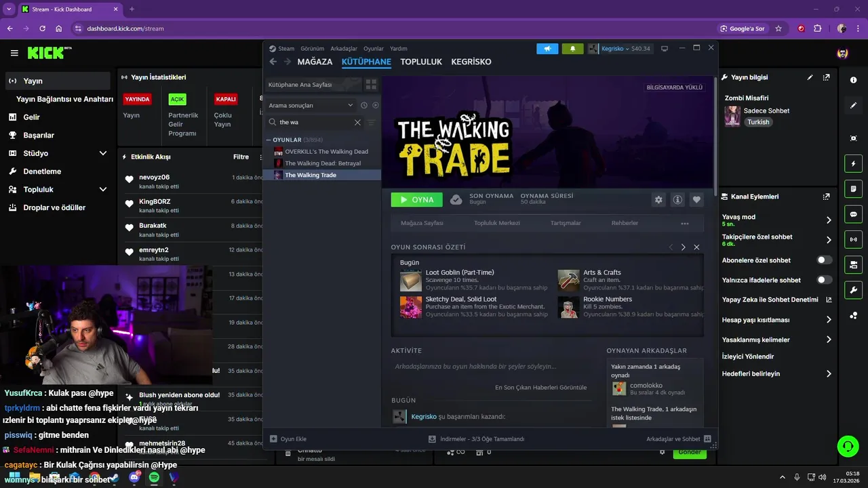Open Arama sonuçları dropdown
868x488 pixels.
(x=311, y=105)
